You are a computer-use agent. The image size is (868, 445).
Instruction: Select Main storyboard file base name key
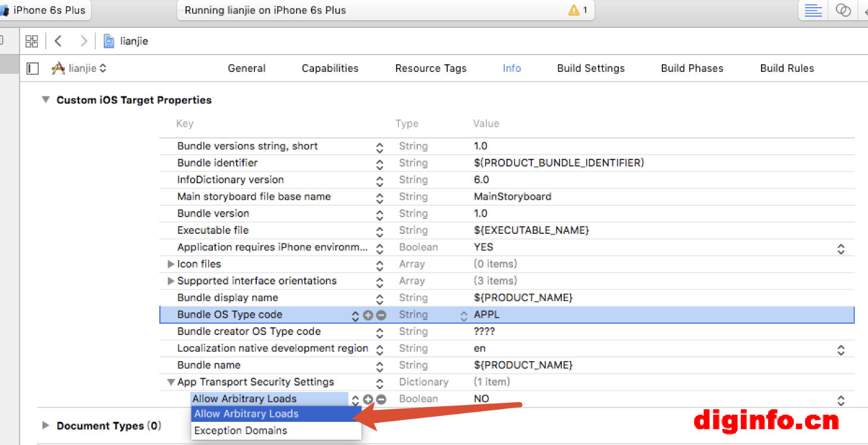click(x=254, y=197)
